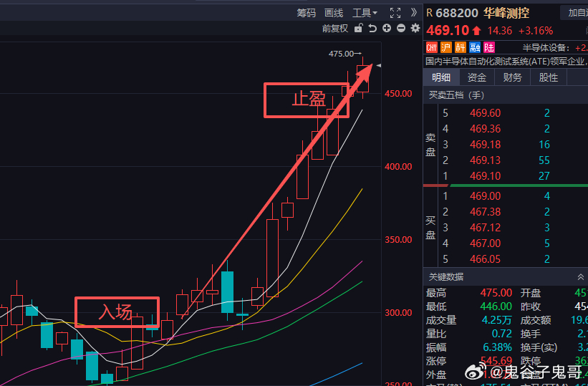
Task: Select sell level 3 price 469.18
Action: click(486, 145)
